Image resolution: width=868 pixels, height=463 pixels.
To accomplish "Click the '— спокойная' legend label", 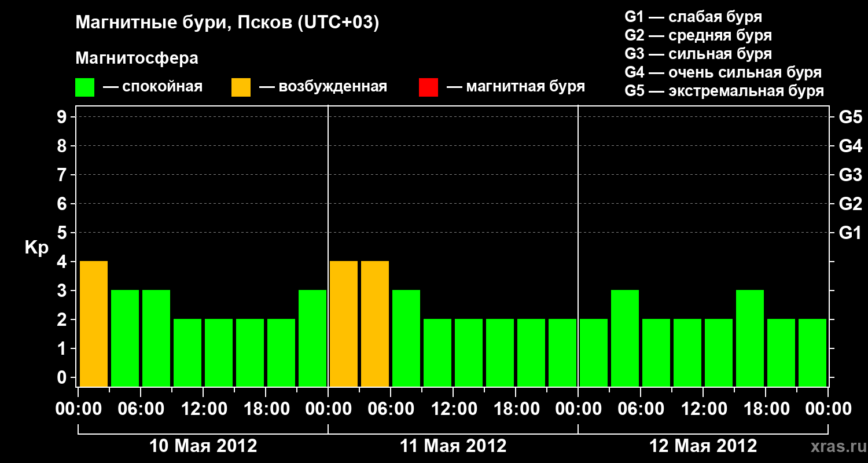I will click(153, 87).
